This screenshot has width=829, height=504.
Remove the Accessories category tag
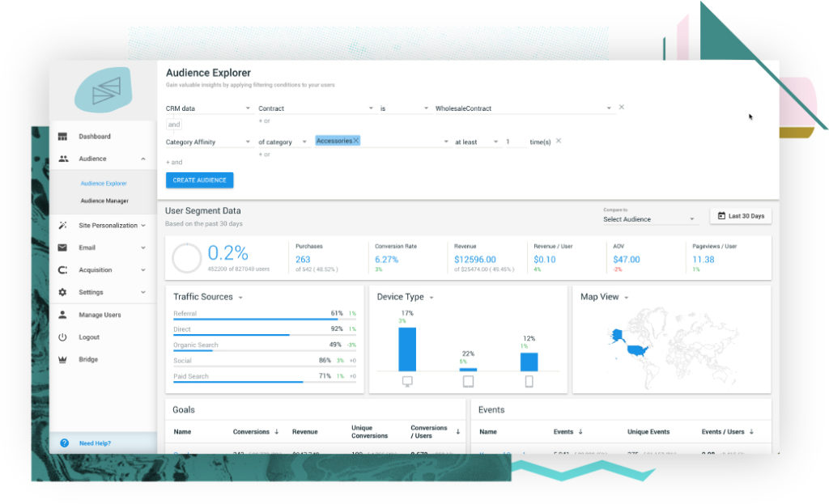pos(355,141)
